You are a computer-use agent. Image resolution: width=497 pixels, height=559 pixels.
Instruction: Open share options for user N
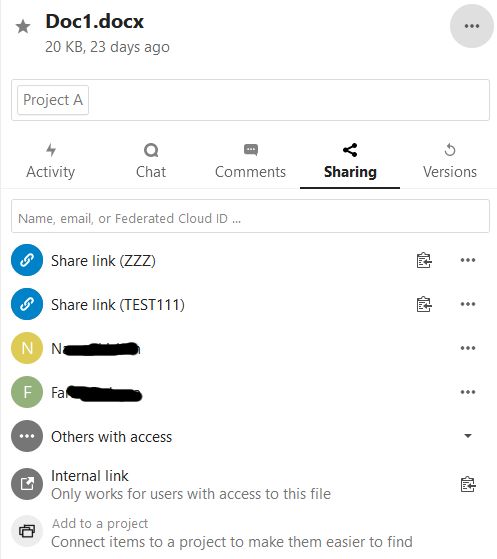pos(468,348)
